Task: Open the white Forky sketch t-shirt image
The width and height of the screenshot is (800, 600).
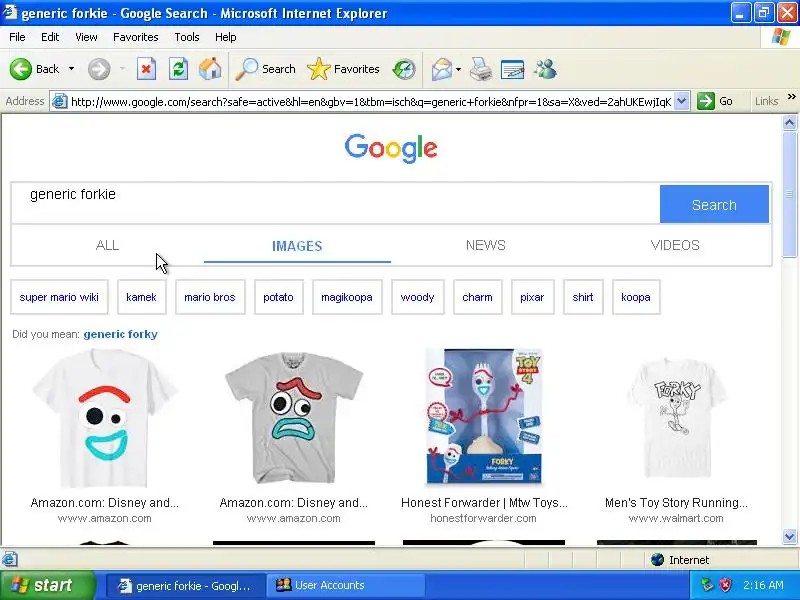Action: (x=677, y=417)
